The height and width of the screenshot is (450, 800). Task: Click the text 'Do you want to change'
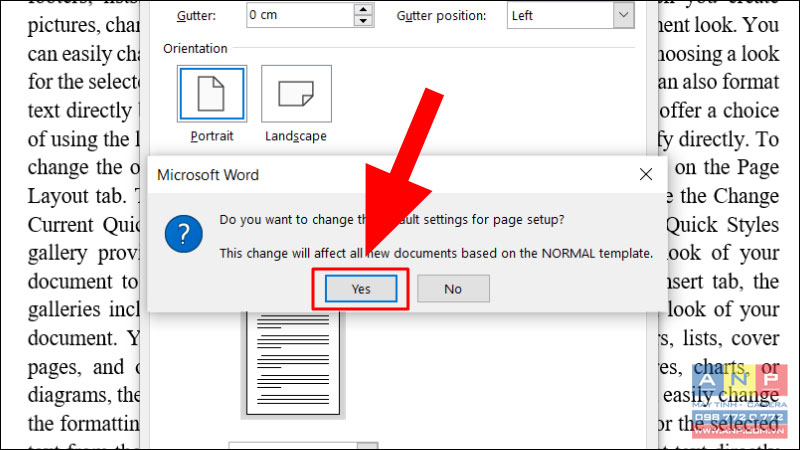[x=286, y=220]
